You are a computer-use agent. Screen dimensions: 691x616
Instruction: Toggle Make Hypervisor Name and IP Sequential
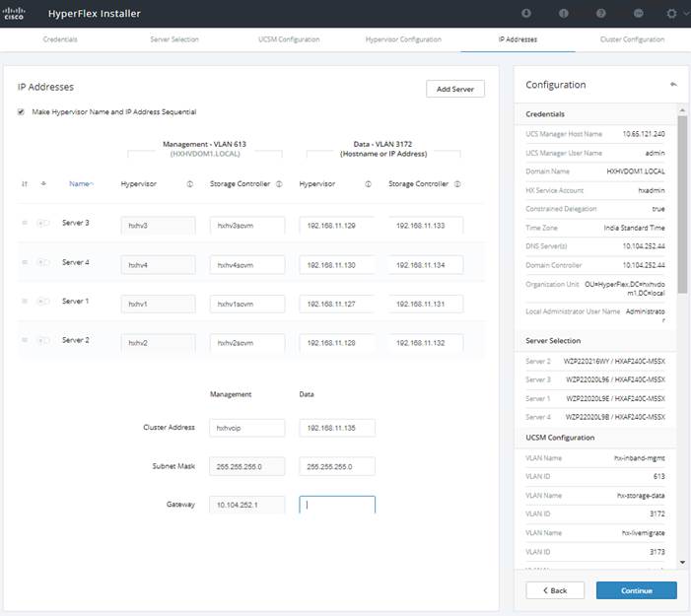pyautogui.click(x=22, y=111)
